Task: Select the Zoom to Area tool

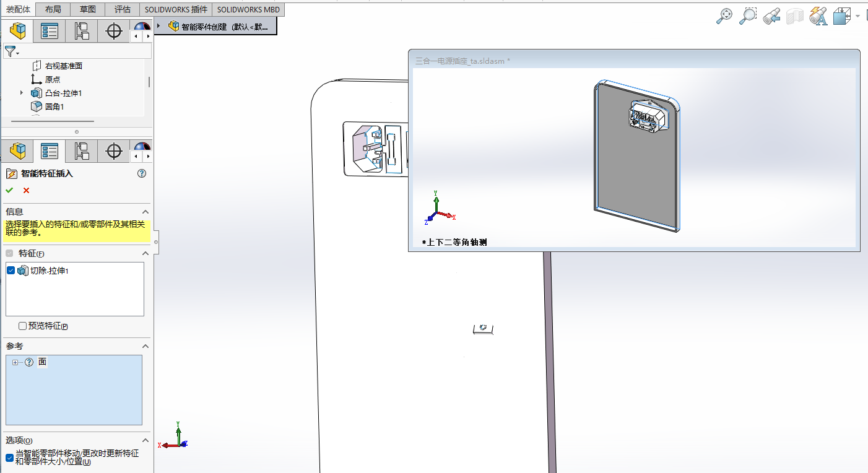Action: point(748,16)
